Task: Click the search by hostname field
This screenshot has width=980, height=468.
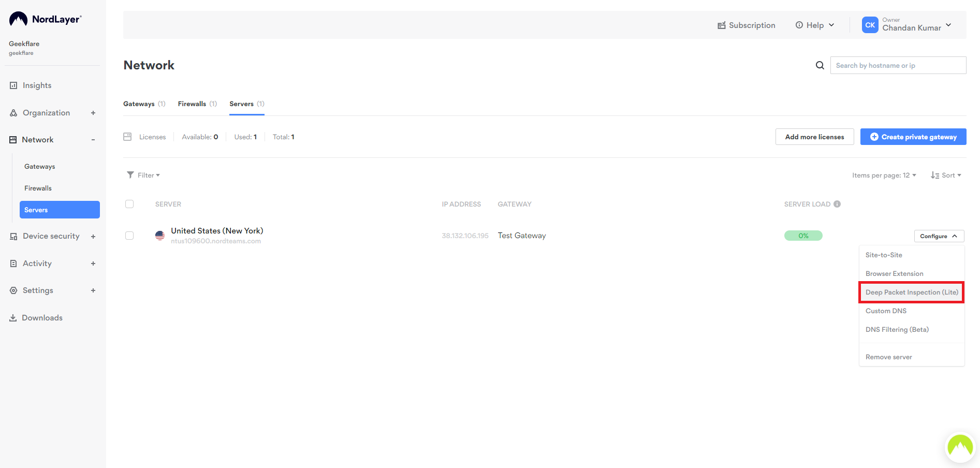Action: [x=898, y=65]
